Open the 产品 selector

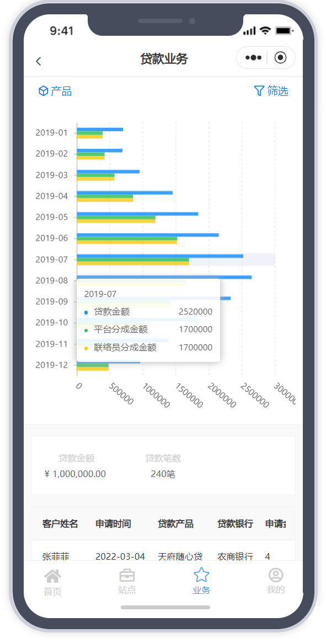[x=55, y=91]
